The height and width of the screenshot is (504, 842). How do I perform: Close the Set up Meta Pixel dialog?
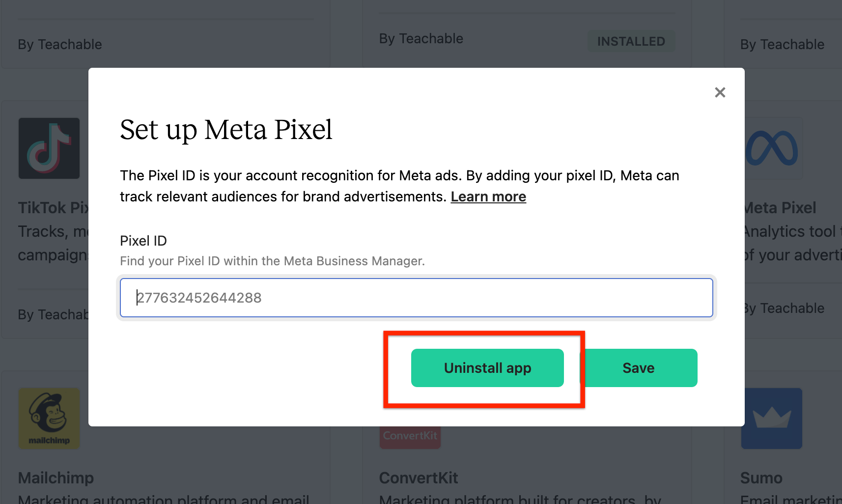tap(720, 92)
